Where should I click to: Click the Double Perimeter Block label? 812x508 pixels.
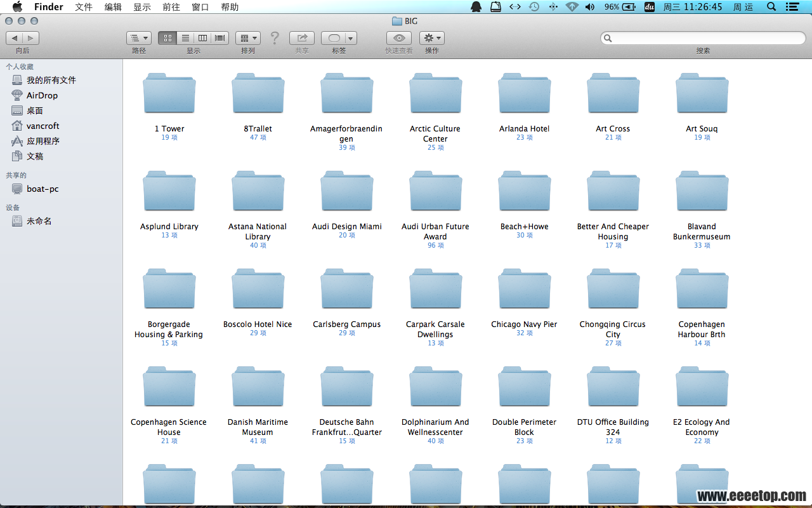tap(524, 427)
